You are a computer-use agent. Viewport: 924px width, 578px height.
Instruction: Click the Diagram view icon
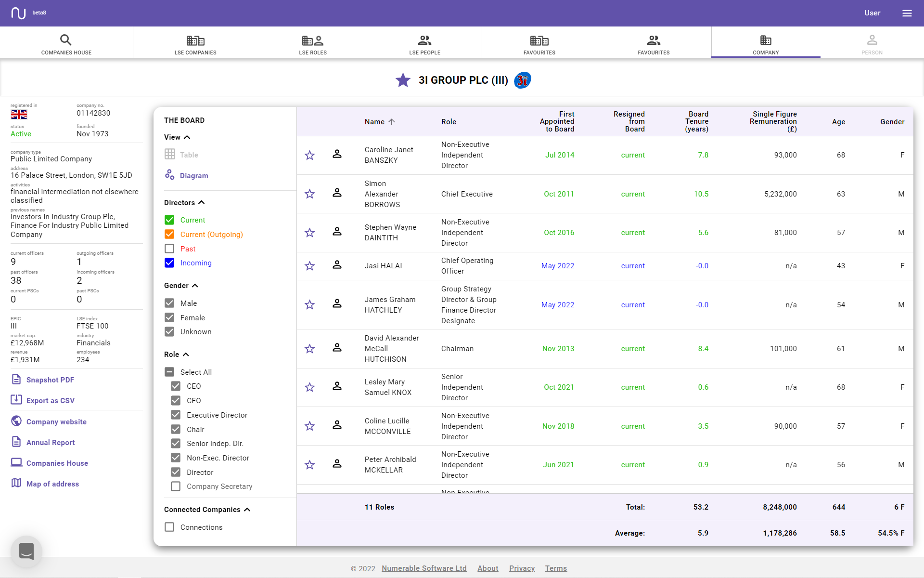pos(169,175)
